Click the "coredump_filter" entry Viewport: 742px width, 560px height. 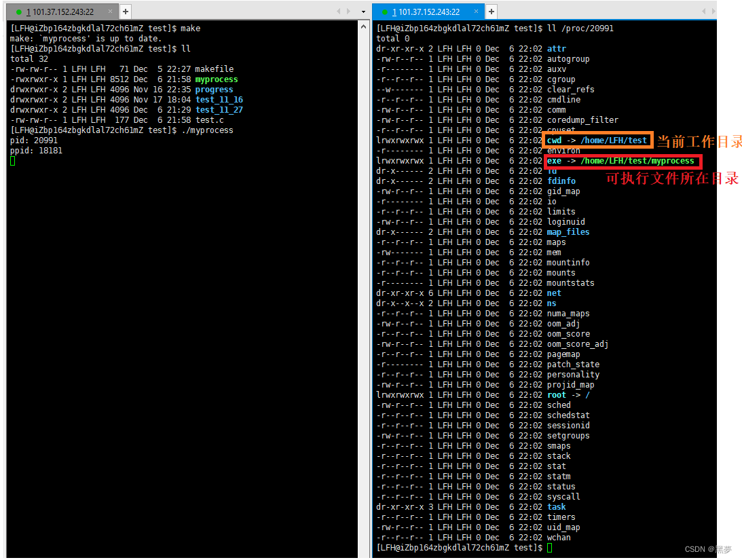coord(582,120)
